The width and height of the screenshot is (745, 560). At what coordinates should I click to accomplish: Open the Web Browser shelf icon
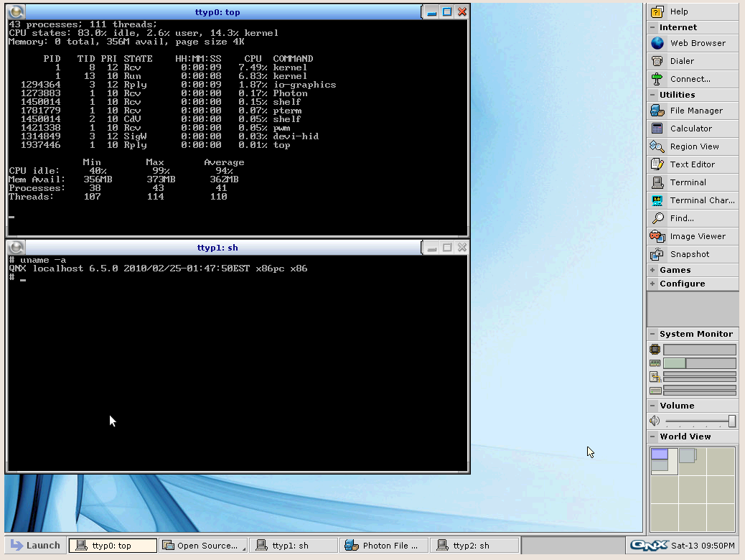(x=657, y=43)
